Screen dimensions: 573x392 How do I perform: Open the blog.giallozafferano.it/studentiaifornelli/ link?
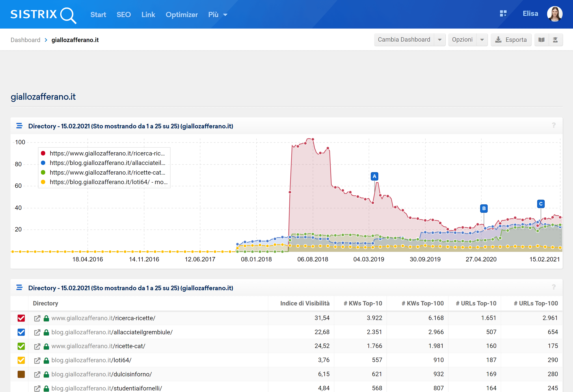coord(107,388)
